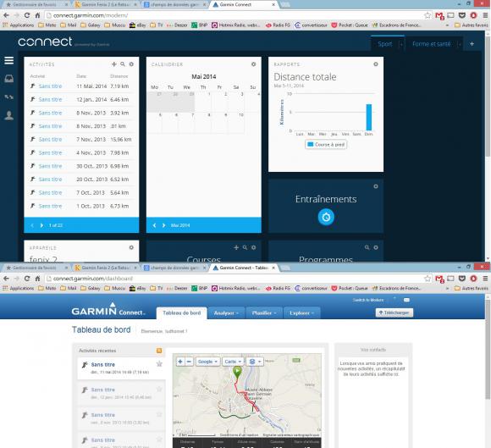The width and height of the screenshot is (491, 448).
Task: Toggle the Course à pied chart legend
Action: [326, 145]
